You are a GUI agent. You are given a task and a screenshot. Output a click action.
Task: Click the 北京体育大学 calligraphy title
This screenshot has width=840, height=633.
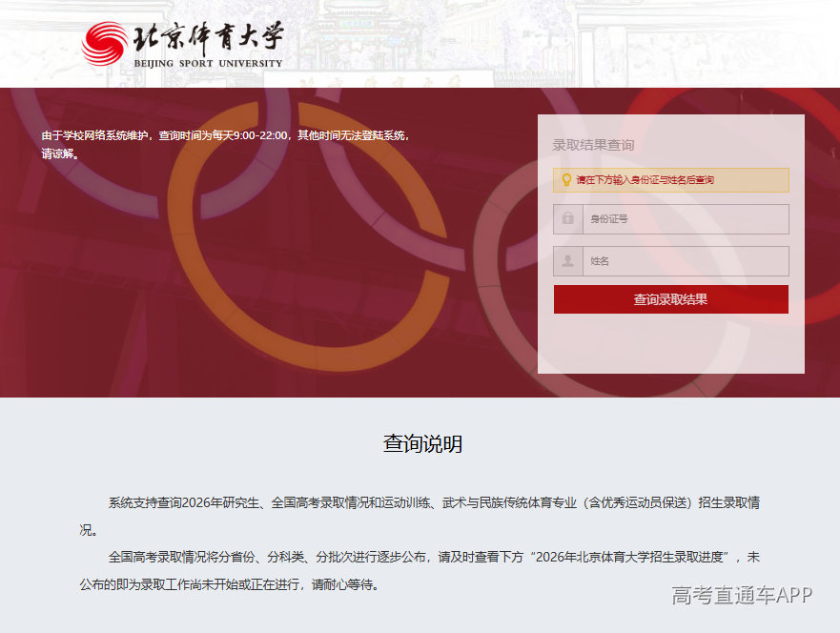tap(209, 37)
